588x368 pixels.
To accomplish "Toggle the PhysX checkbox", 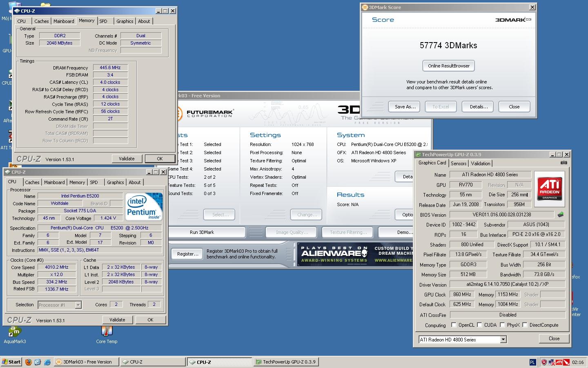I will pyautogui.click(x=502, y=325).
